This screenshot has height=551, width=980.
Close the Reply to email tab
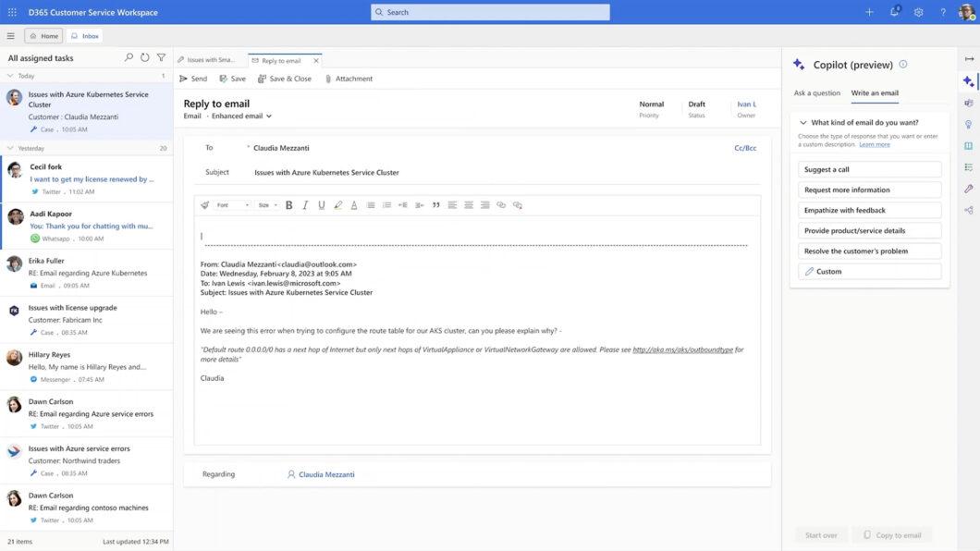pos(316,61)
